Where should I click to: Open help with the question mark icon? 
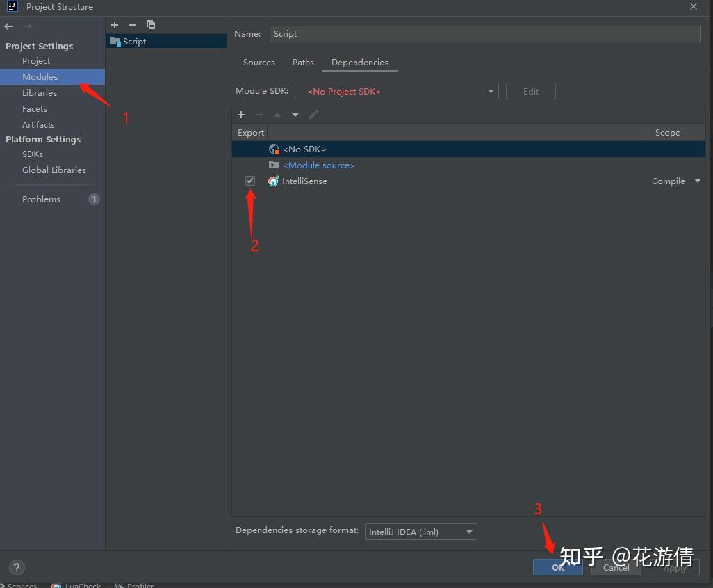click(x=16, y=567)
